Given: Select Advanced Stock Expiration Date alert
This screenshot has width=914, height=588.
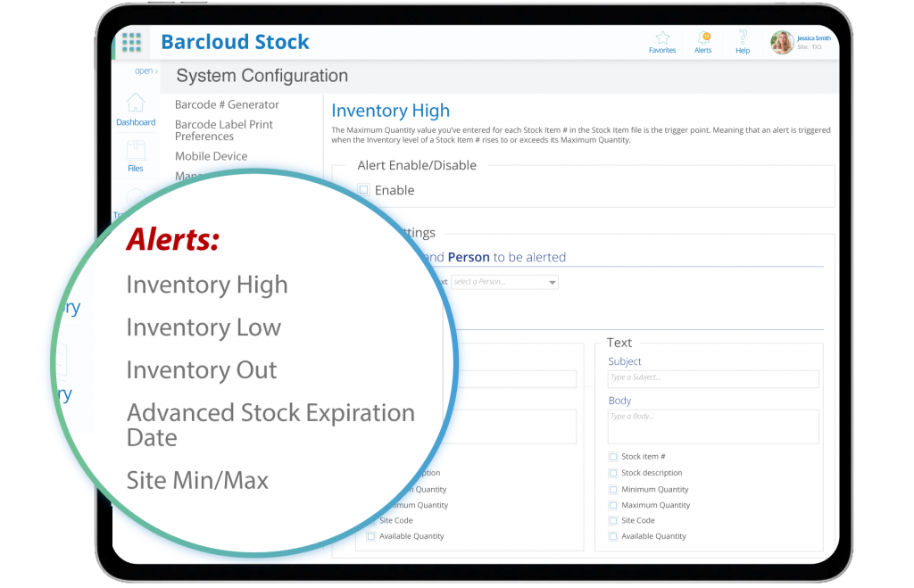Looking at the screenshot, I should [x=270, y=425].
